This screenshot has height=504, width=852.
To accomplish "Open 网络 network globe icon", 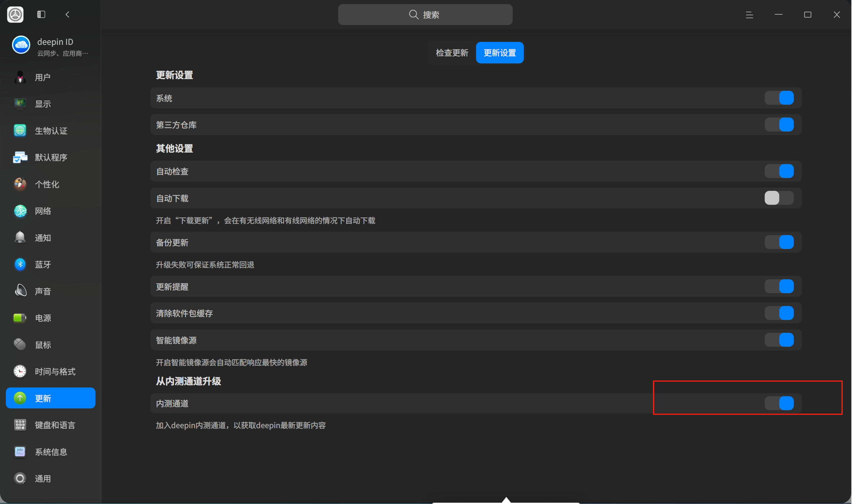I will point(20,211).
